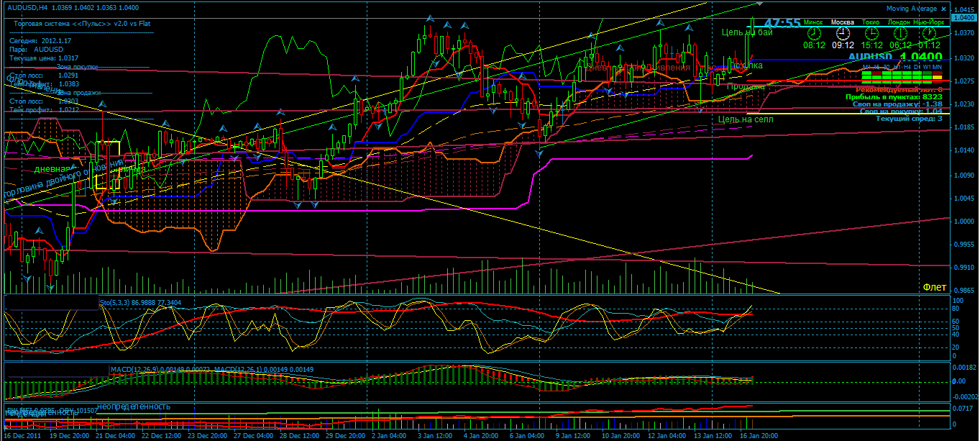The image size is (980, 441).
Task: Click the Нью-Йорк city label
Action: (x=929, y=22)
